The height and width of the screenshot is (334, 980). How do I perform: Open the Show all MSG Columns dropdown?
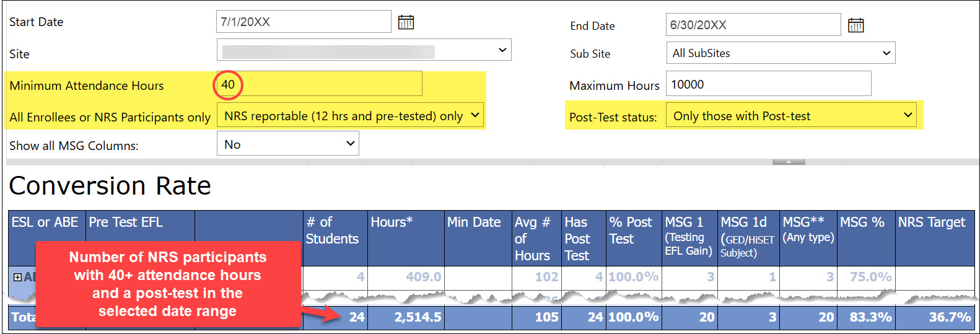coord(287,144)
